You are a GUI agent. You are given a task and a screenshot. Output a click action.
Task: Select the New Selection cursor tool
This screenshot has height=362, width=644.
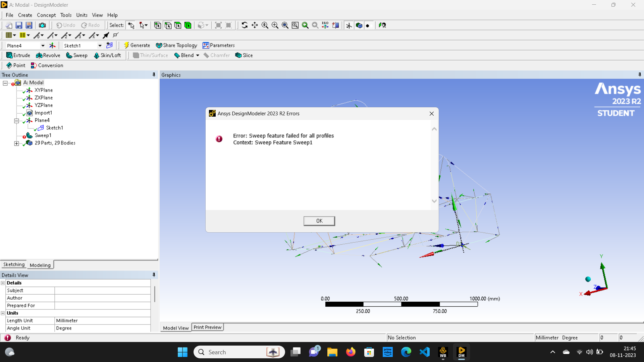[x=131, y=25]
